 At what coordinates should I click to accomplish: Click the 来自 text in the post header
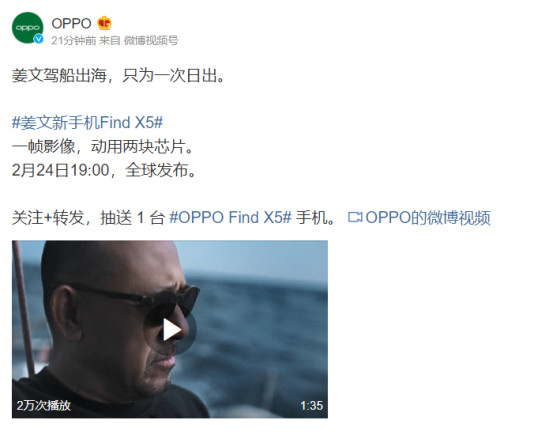[x=110, y=41]
